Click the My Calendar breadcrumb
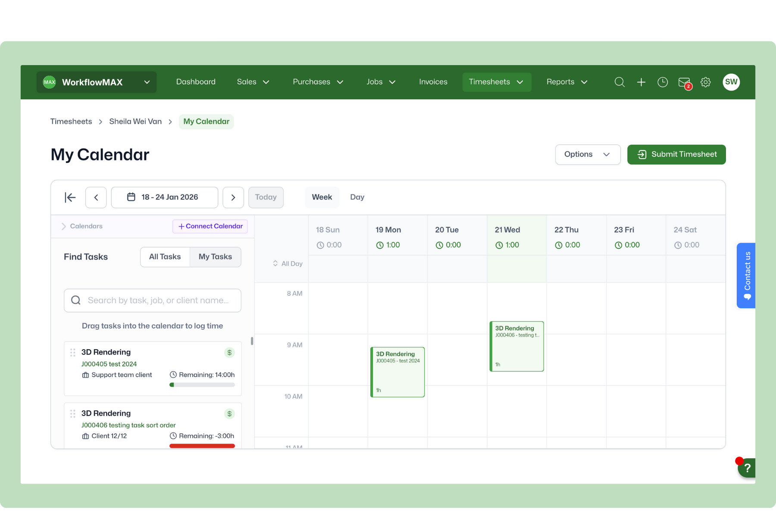Screen dimensions: 776x532 (207, 122)
